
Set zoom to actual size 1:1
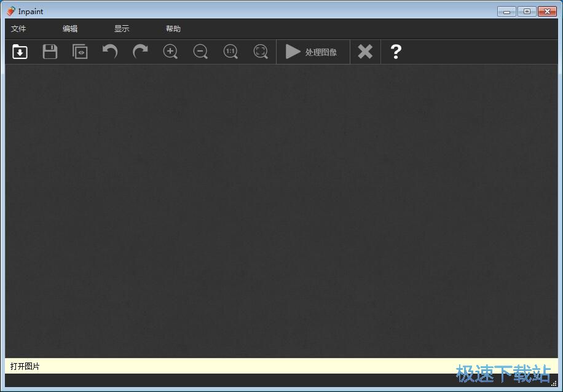click(x=230, y=52)
